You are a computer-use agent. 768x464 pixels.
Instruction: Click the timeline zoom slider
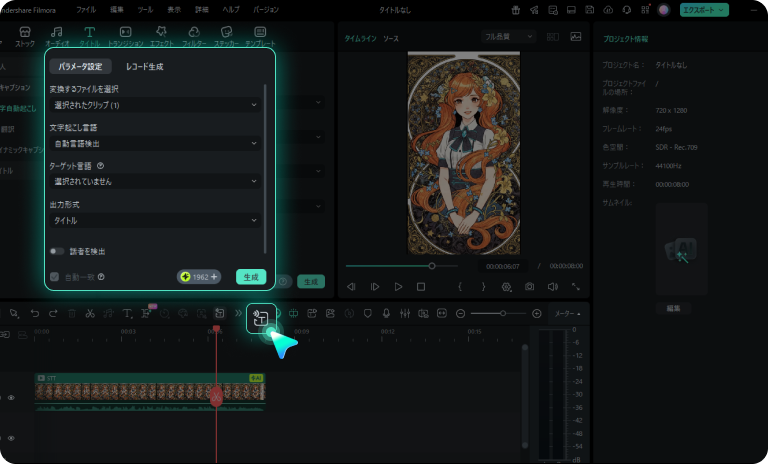[502, 314]
